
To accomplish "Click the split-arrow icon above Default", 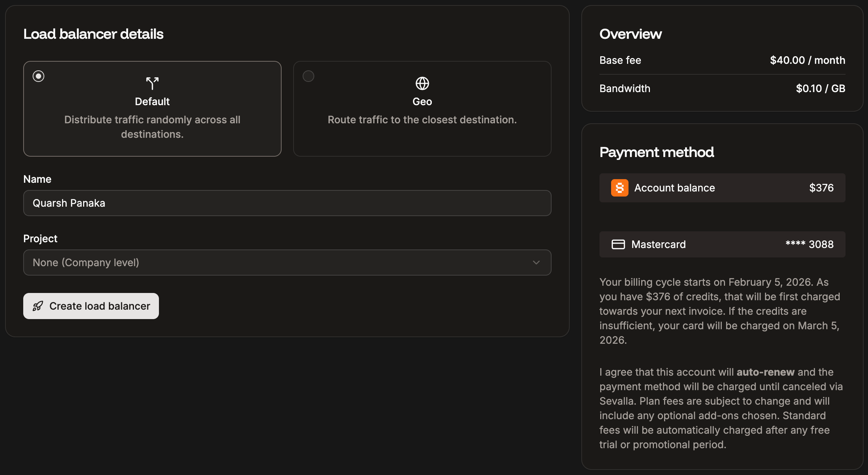I will tap(152, 82).
